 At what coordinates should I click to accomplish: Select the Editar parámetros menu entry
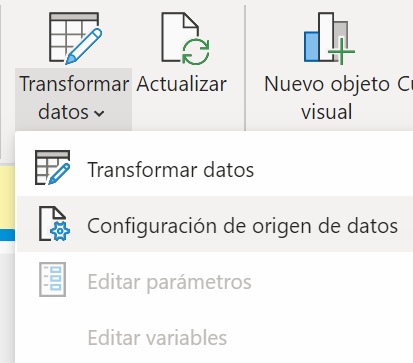pyautogui.click(x=215, y=280)
